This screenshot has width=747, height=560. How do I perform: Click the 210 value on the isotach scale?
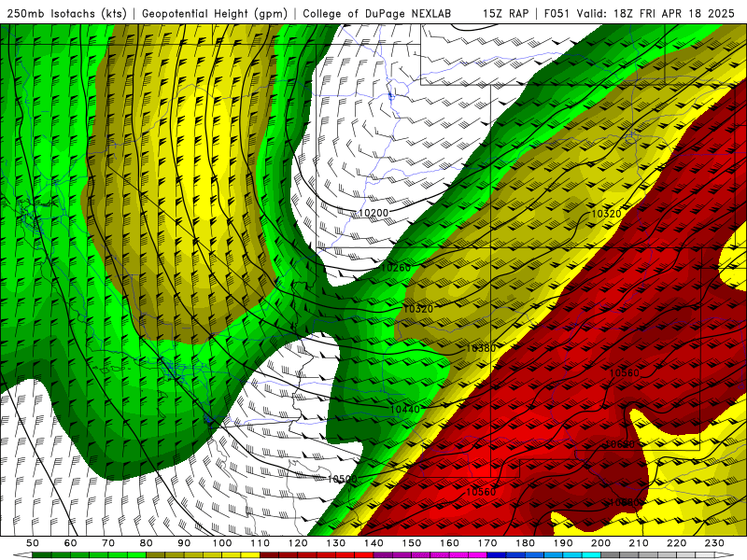point(639,543)
